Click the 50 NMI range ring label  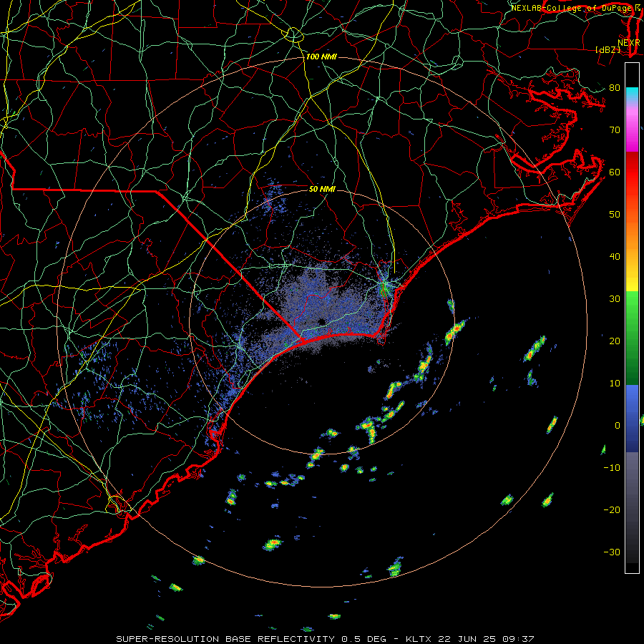(x=322, y=189)
